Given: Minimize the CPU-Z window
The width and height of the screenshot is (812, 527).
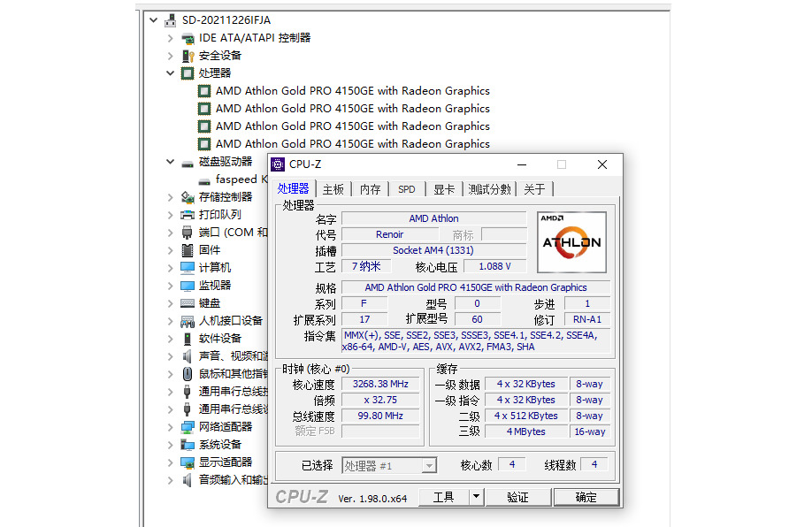Looking at the screenshot, I should [522, 164].
